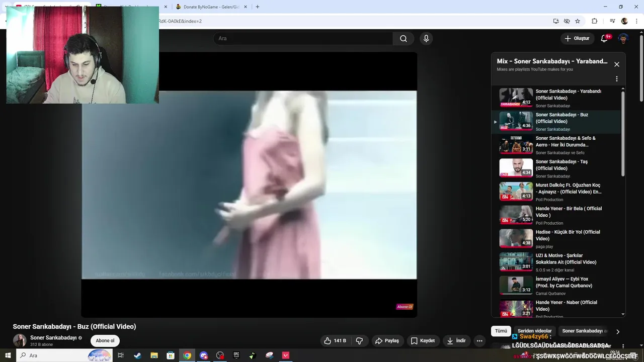Close the Donate ByNoGame tab
This screenshot has width=644, height=362.
(x=247, y=7)
